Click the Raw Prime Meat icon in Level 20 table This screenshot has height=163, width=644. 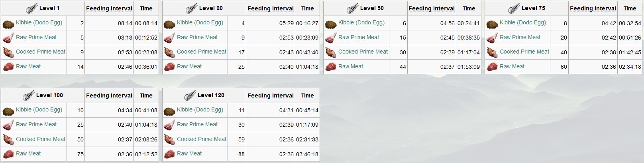point(169,38)
